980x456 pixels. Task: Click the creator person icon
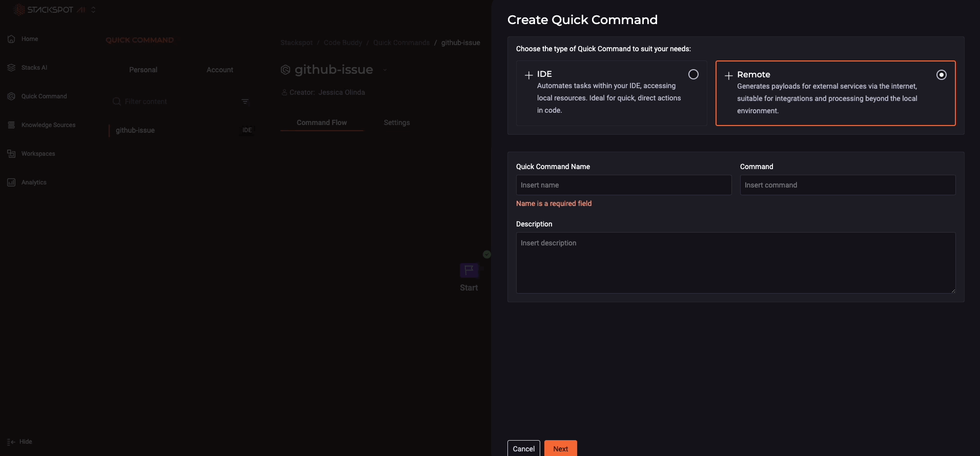284,92
